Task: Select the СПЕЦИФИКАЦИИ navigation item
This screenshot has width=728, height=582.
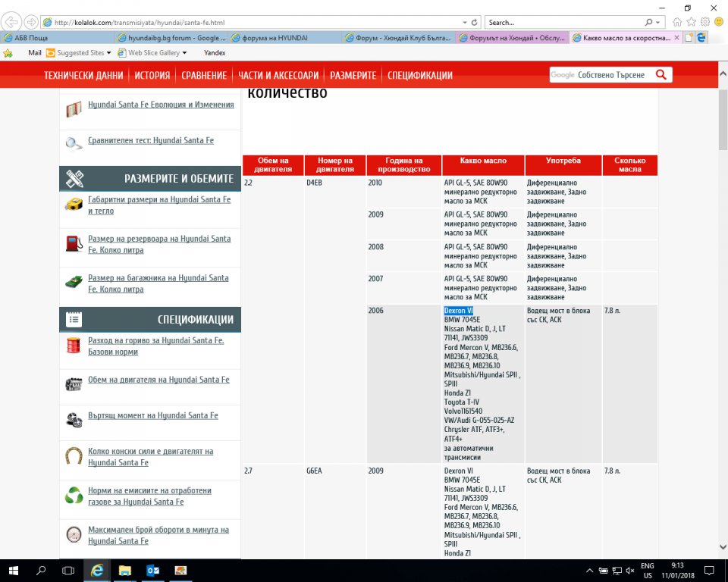Action: tap(420, 76)
